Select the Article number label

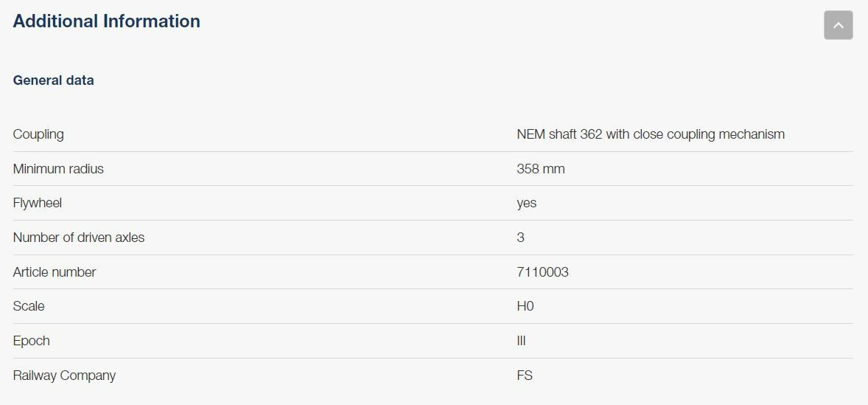click(x=55, y=272)
